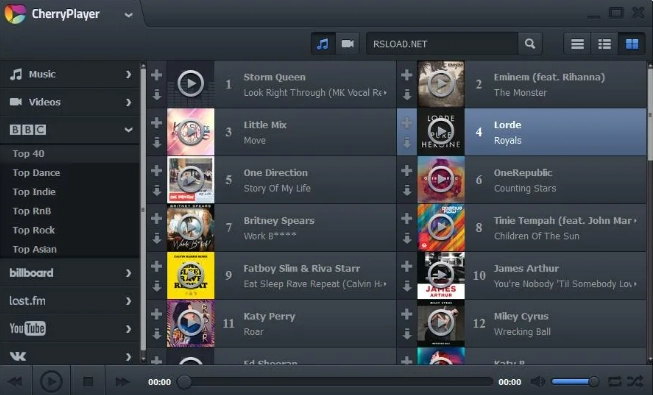
Task: Switch to detailed list view
Action: [x=604, y=44]
